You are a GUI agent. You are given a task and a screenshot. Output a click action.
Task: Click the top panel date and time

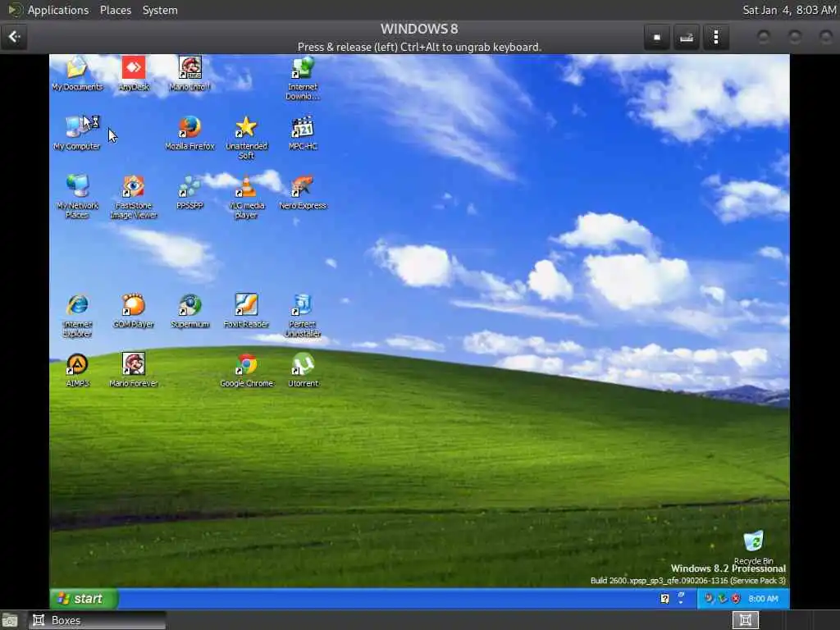click(x=789, y=10)
